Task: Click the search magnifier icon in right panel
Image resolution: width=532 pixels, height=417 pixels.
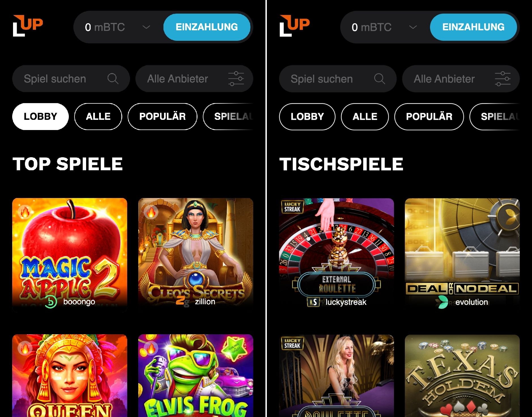Action: click(x=380, y=78)
